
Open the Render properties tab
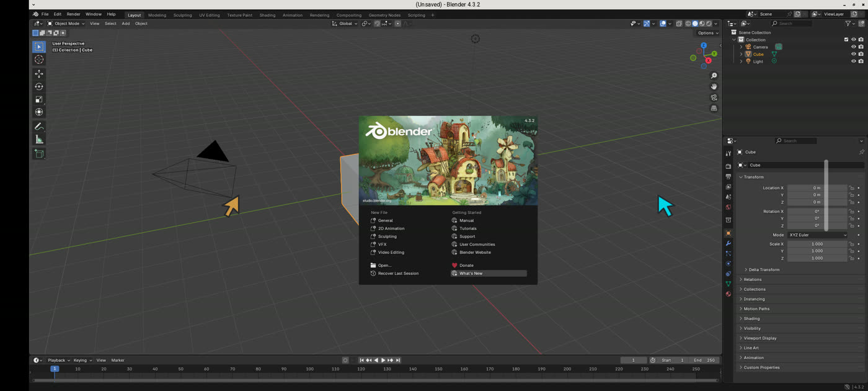(x=728, y=166)
